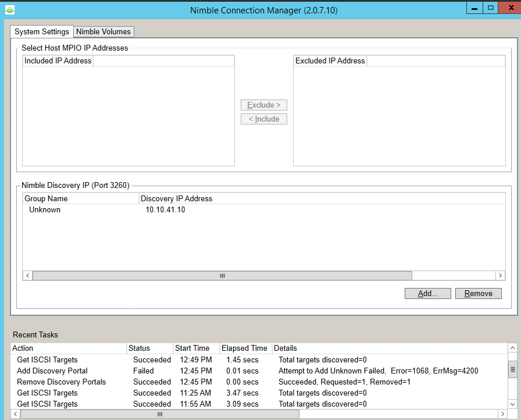Click right arrow of Discovery IP scrollbar

coord(501,276)
